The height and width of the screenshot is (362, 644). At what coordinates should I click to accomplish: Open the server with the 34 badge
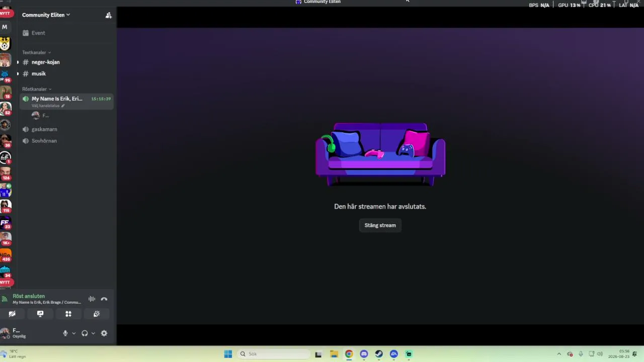pyautogui.click(x=5, y=271)
